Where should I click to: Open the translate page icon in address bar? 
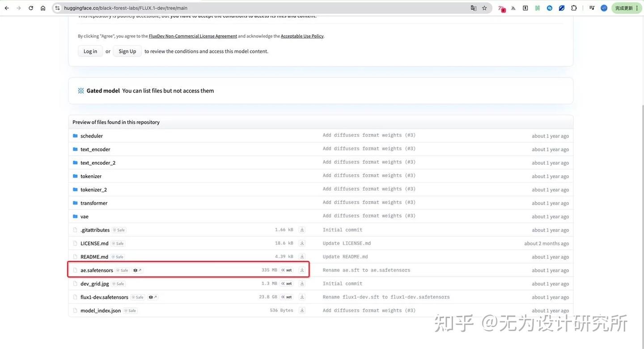click(474, 8)
